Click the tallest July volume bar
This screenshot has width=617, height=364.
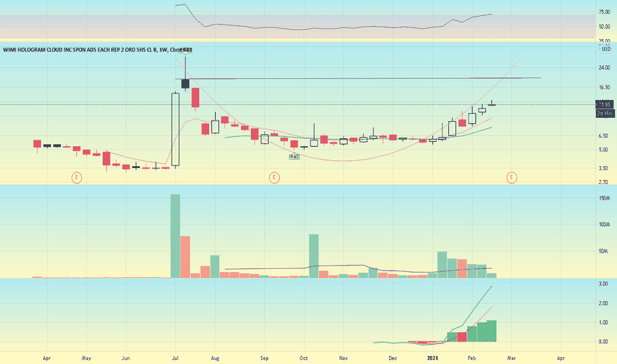pyautogui.click(x=175, y=236)
